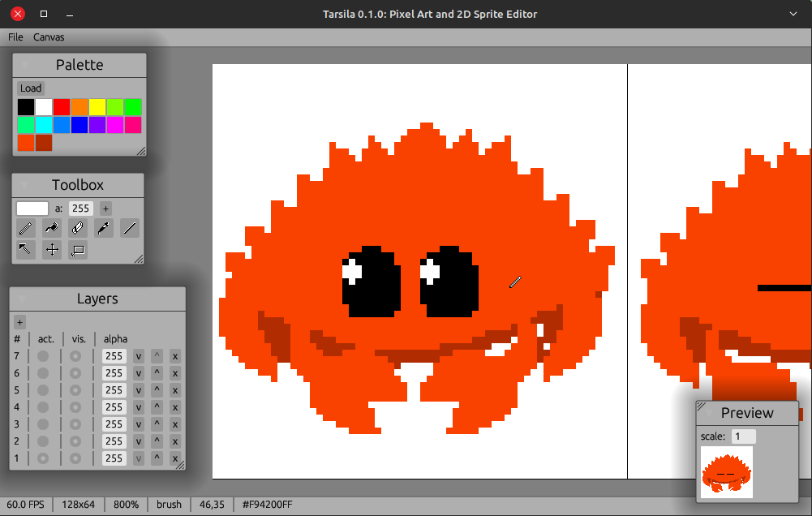Move layer 5 down
Image resolution: width=812 pixels, height=516 pixels.
[x=138, y=390]
